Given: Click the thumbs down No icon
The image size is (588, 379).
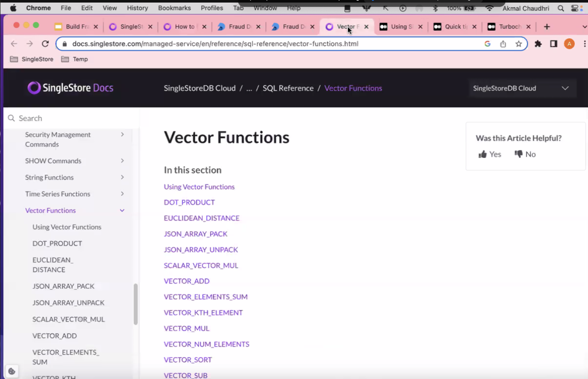Looking at the screenshot, I should coord(518,154).
